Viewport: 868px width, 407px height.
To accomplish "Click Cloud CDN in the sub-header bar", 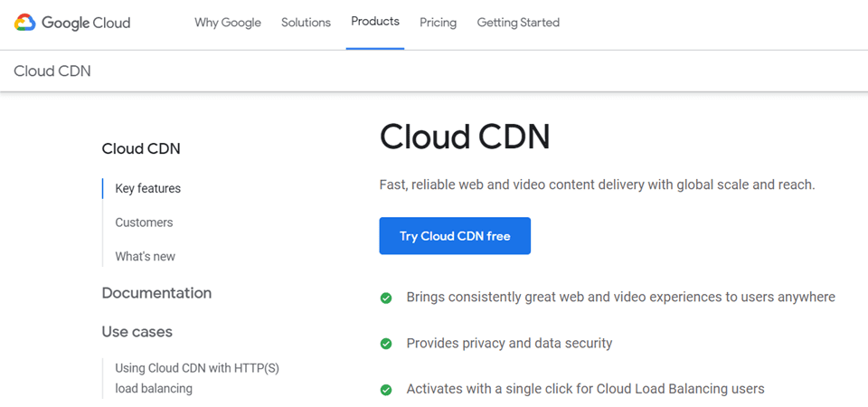I will [52, 71].
